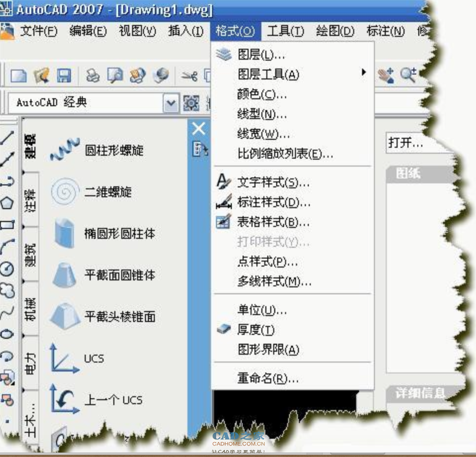Open the AutoCAD 经典 workspace dropdown
This screenshot has height=457, width=476.
171,103
